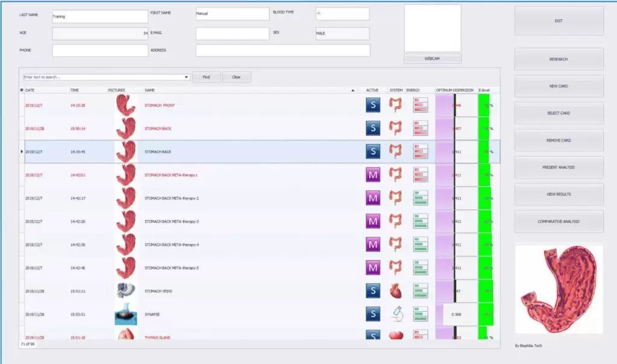The image size is (617, 364).
Task: Click the LAST NAME input field
Action: [99, 16]
